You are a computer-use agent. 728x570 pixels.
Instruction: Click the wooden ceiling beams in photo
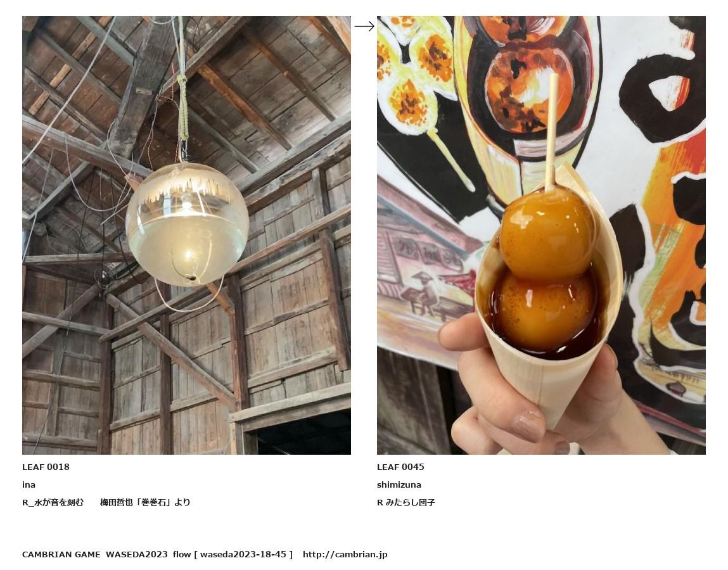coord(186,84)
